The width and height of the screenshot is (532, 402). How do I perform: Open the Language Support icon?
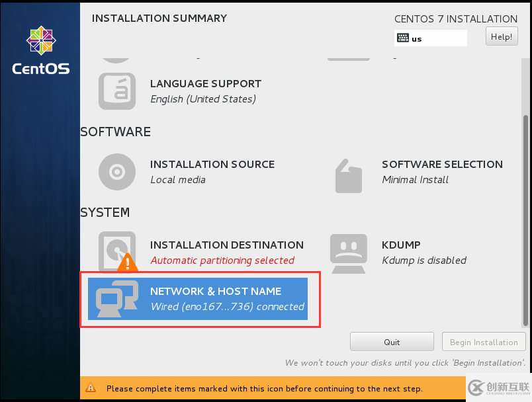coord(117,91)
